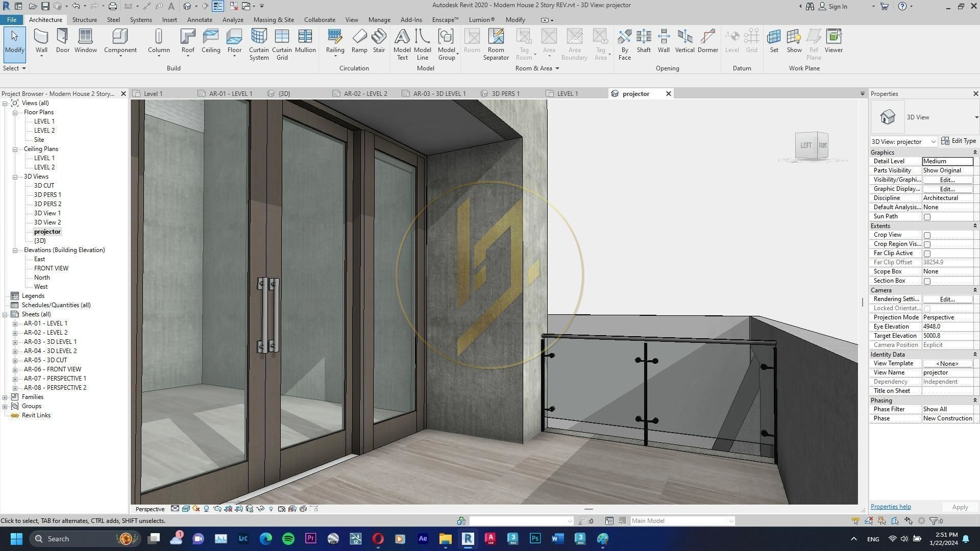The image size is (980, 551).
Task: Activate the Component tool
Action: click(120, 41)
